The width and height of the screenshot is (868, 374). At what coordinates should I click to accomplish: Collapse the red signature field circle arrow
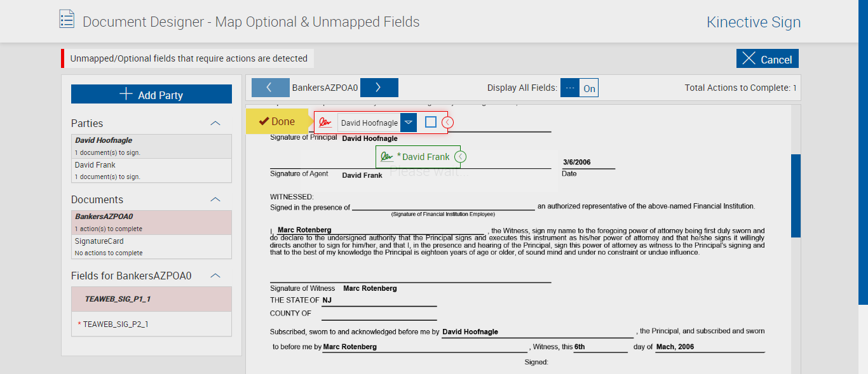point(447,123)
